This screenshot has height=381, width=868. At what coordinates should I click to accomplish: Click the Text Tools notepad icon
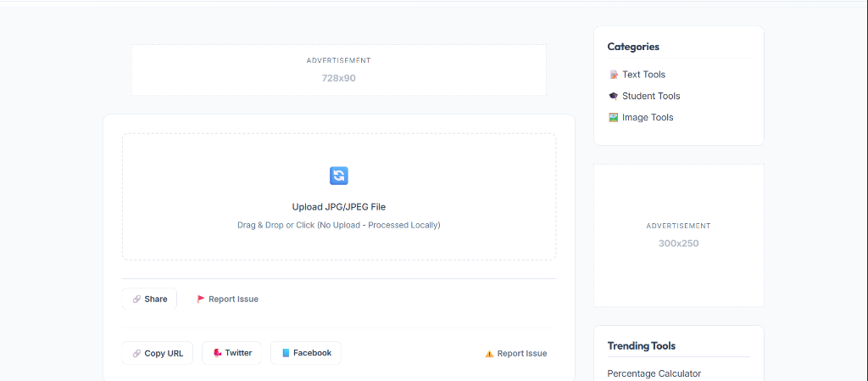[x=614, y=74]
